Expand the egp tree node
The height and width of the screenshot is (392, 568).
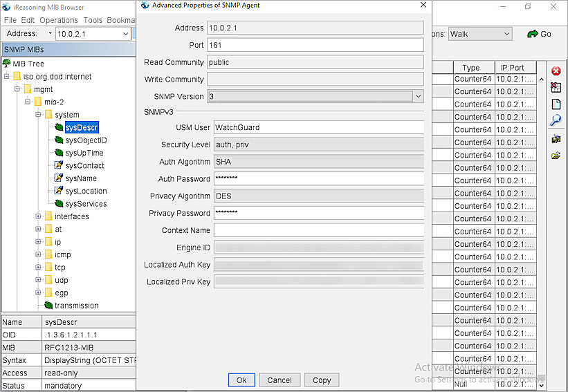[x=38, y=292]
